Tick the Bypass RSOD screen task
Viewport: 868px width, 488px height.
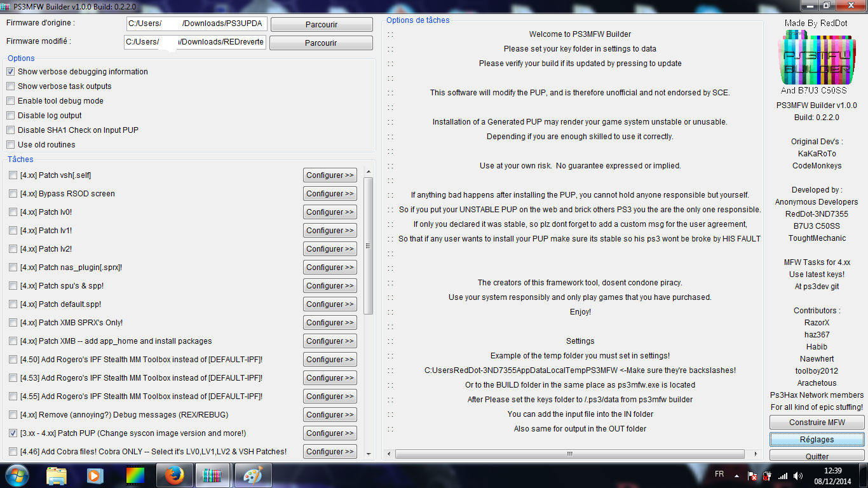[13, 194]
